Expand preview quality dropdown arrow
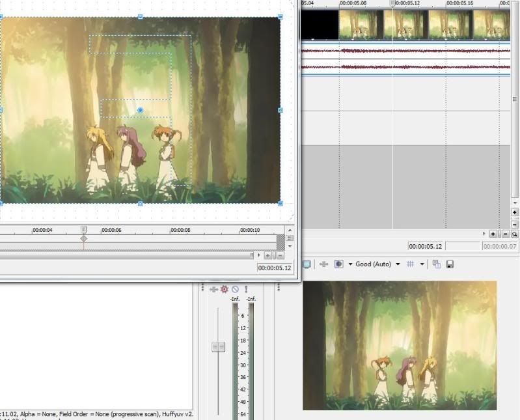Image resolution: width=520 pixels, height=420 pixels. 398,264
